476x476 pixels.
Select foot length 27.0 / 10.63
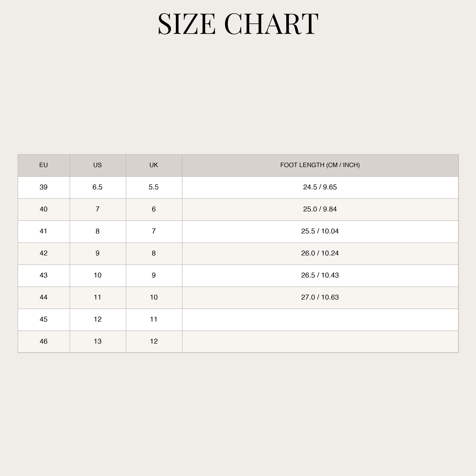320,298
